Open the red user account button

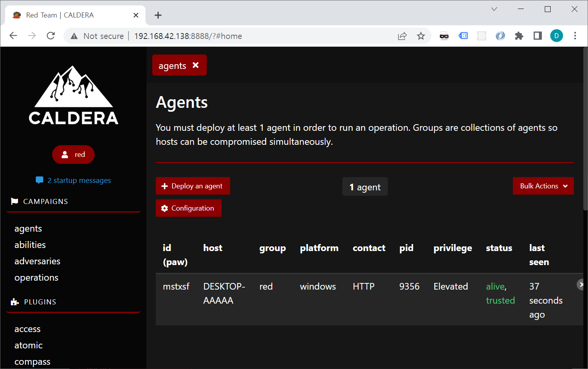(73, 155)
